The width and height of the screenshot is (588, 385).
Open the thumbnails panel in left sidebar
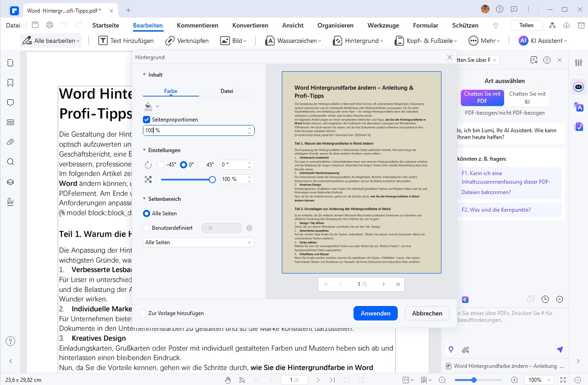(x=10, y=63)
